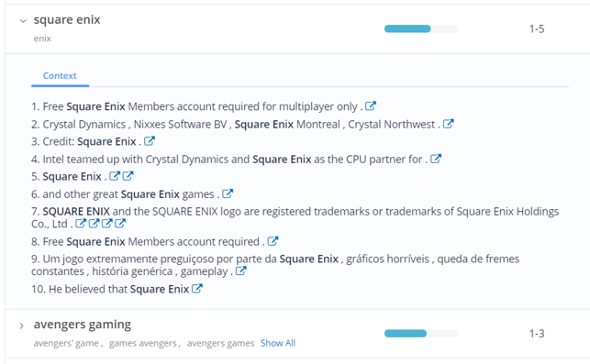Screen dimensions: 590x364
Task: Click the square enix progress bar
Action: (x=421, y=29)
